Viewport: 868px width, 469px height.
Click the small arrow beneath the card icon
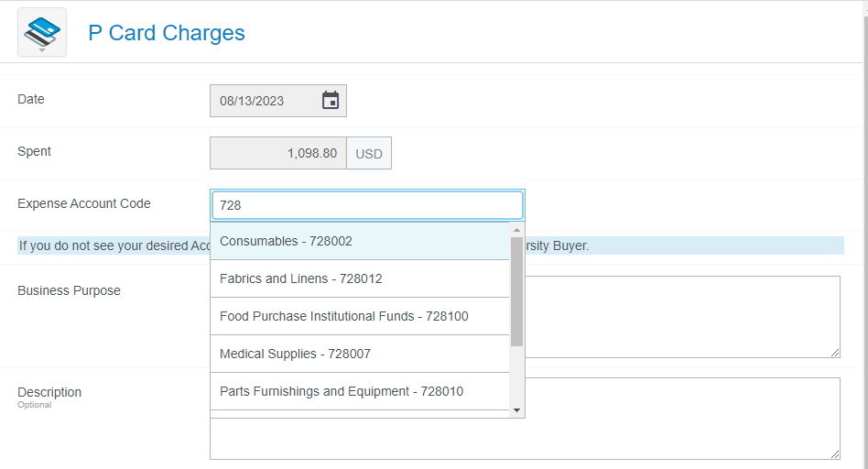tap(42, 49)
